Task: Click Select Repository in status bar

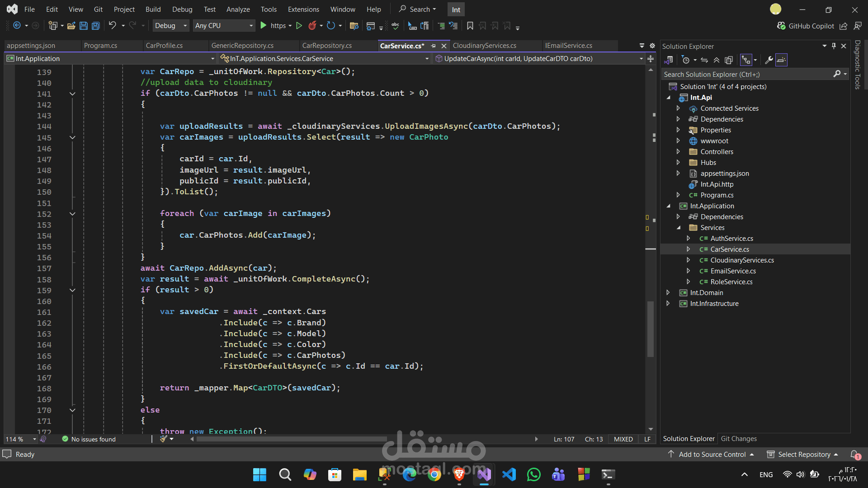Action: [804, 455]
